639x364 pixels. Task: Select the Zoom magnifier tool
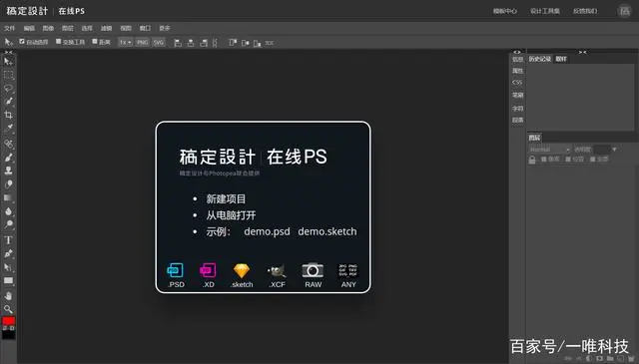8,309
